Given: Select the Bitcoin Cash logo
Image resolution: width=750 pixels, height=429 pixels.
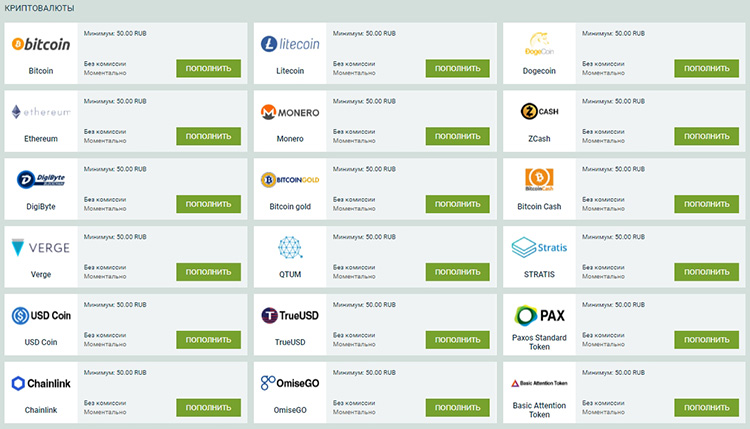Looking at the screenshot, I should pos(539,180).
